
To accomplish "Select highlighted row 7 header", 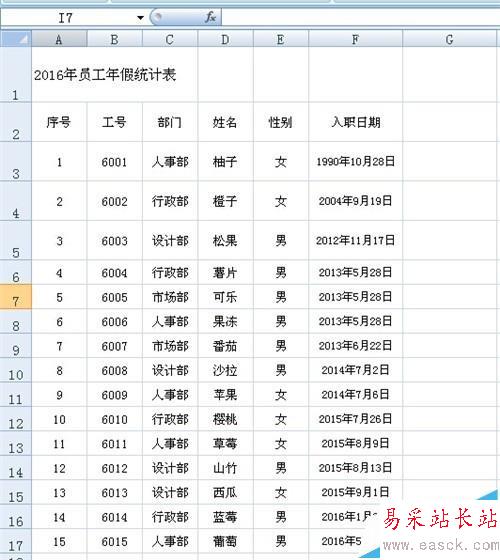I will tap(16, 297).
